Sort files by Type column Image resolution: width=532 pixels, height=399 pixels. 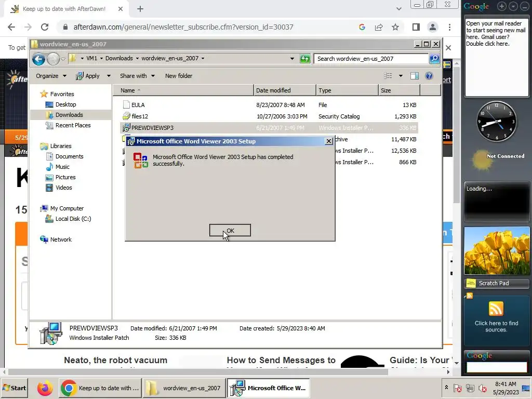[347, 90]
